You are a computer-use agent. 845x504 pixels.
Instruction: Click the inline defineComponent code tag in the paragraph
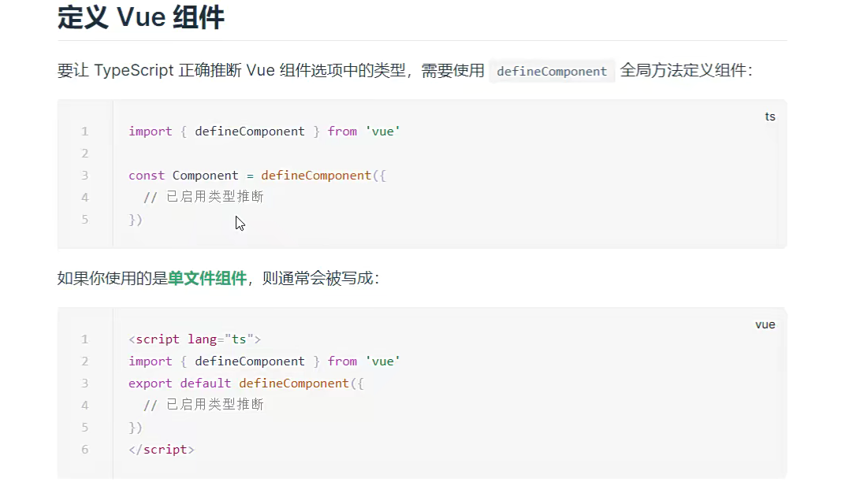pyautogui.click(x=552, y=71)
